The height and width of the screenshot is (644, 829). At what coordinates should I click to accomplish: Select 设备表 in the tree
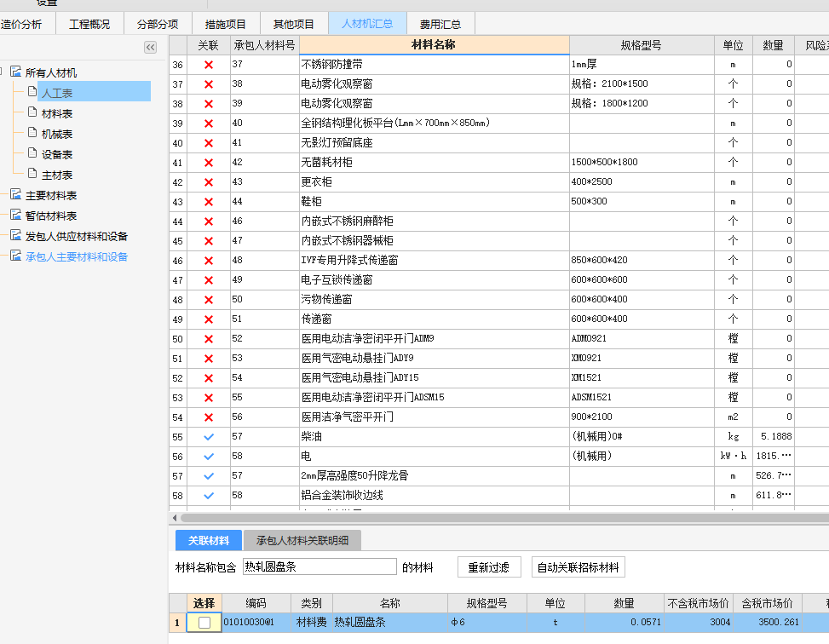(57, 154)
